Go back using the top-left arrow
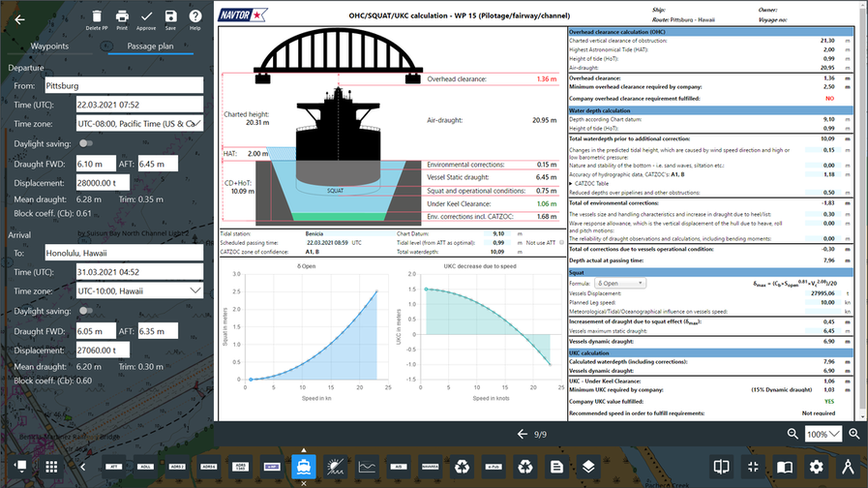The width and height of the screenshot is (868, 488). 20,20
